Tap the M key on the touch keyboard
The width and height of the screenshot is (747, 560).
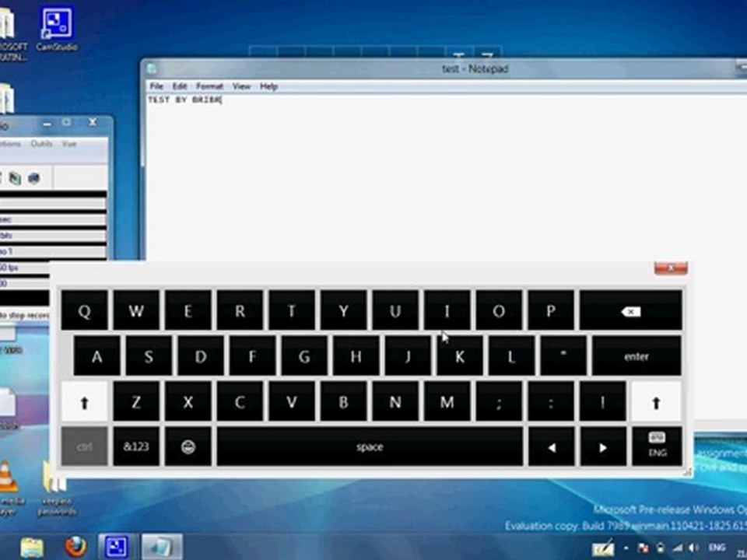(447, 401)
